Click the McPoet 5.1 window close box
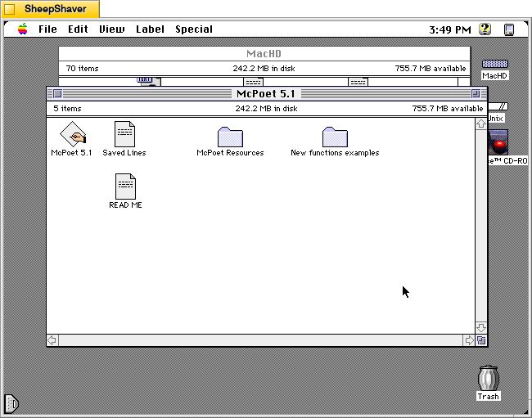 57,93
